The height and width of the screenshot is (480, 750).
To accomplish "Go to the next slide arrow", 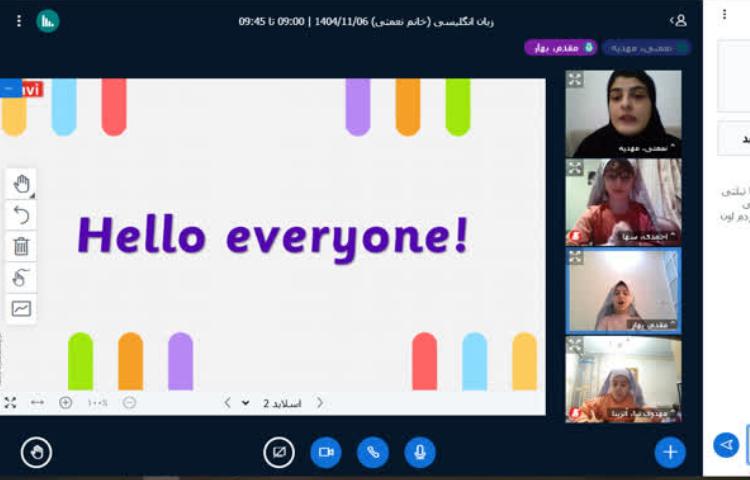I will click(x=228, y=403).
